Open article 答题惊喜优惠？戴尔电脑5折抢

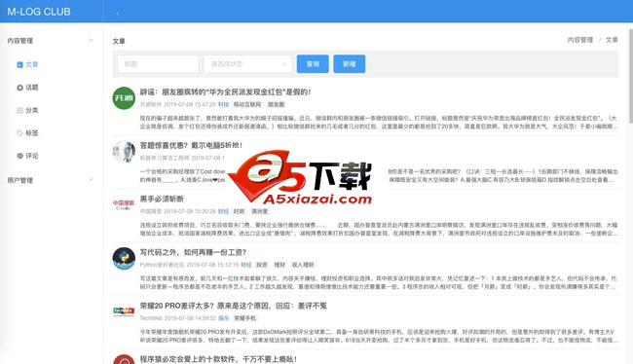191,145
